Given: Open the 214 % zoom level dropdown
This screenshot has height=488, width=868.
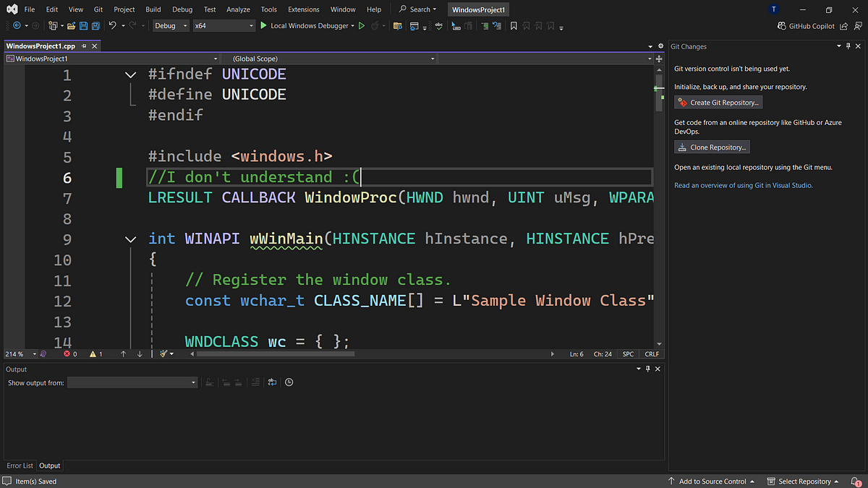Looking at the screenshot, I should (x=20, y=354).
